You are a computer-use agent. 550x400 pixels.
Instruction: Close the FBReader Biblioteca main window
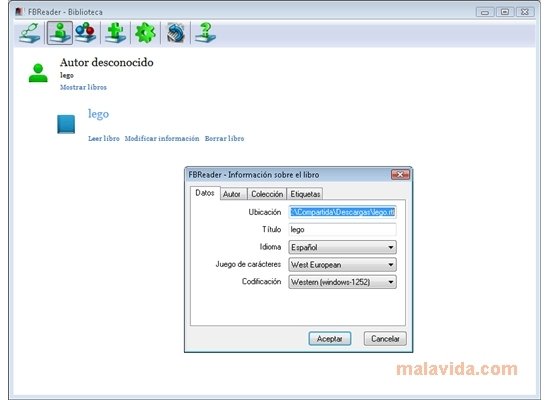(x=525, y=12)
